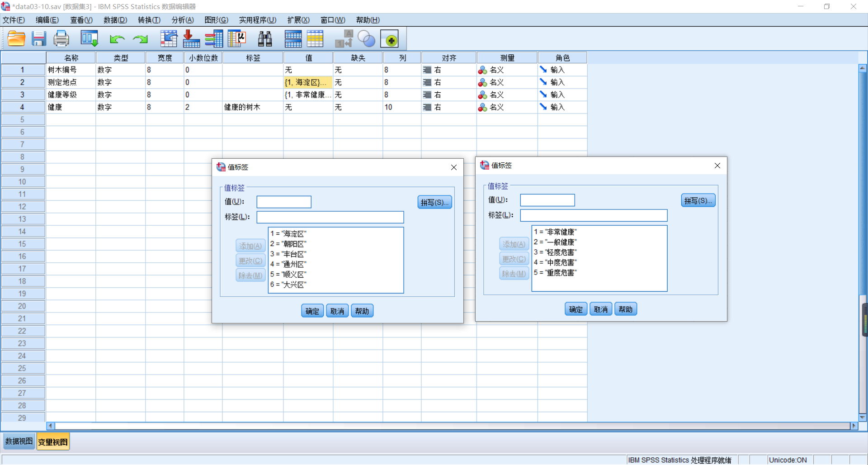
Task: Open 实用程序(U) menu
Action: pos(258,20)
